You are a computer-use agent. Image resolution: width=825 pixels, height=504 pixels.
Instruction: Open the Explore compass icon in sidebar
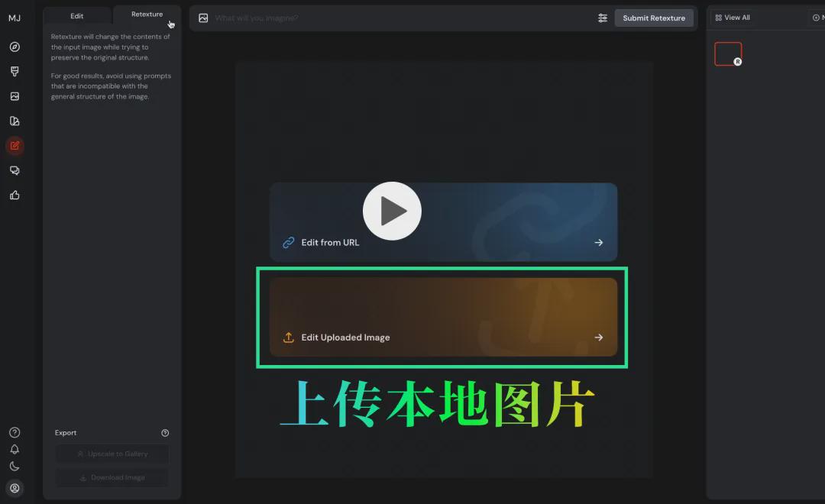coord(15,47)
